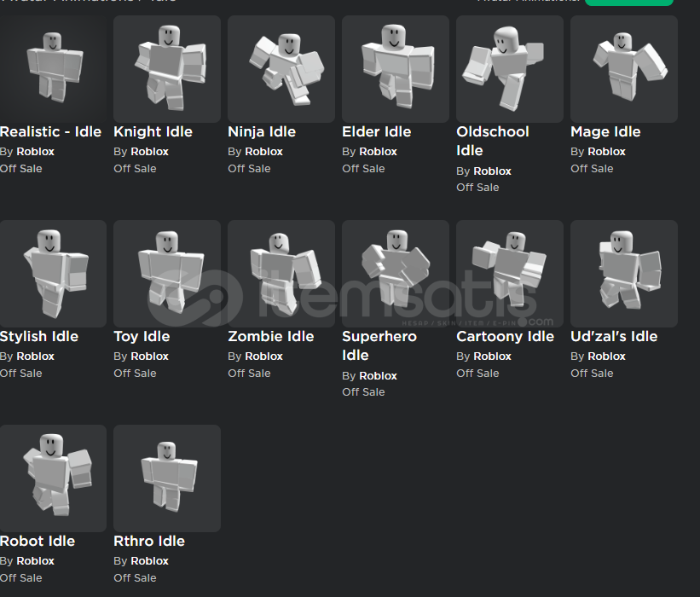Visit the "Zombie Idle" title link

pos(271,336)
